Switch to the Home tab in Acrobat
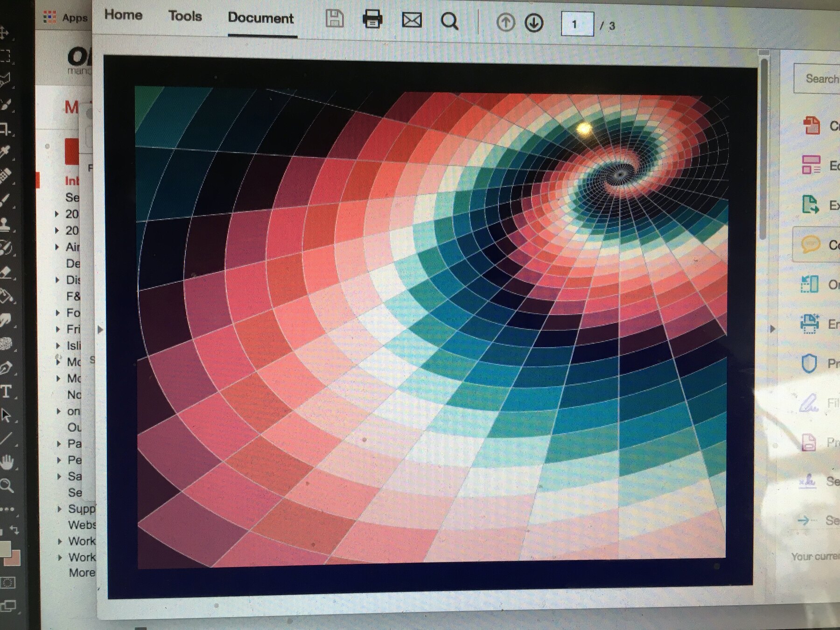Screen dimensions: 840x630 tap(123, 14)
